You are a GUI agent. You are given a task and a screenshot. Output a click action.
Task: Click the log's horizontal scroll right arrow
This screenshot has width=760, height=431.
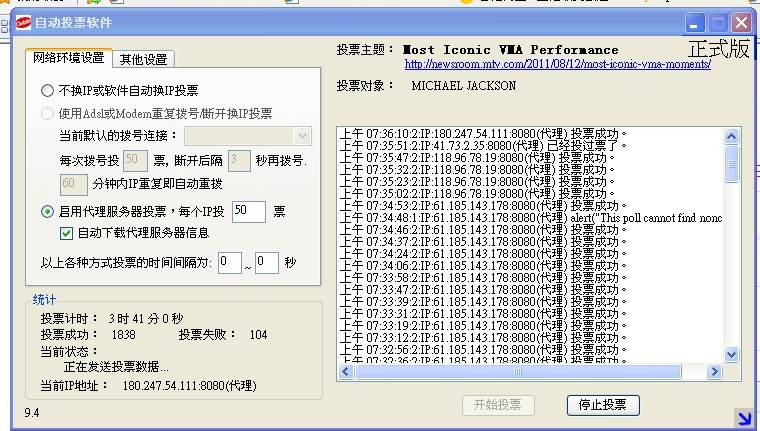(713, 372)
